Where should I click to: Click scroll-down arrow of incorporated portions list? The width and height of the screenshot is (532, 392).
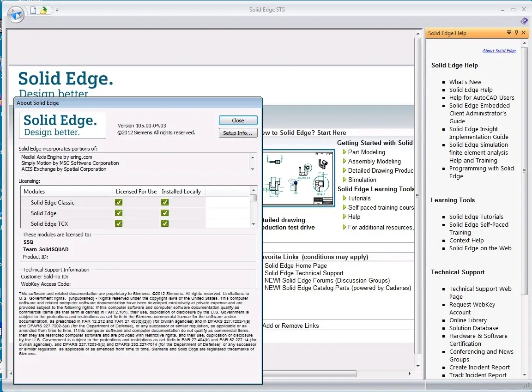pos(253,169)
